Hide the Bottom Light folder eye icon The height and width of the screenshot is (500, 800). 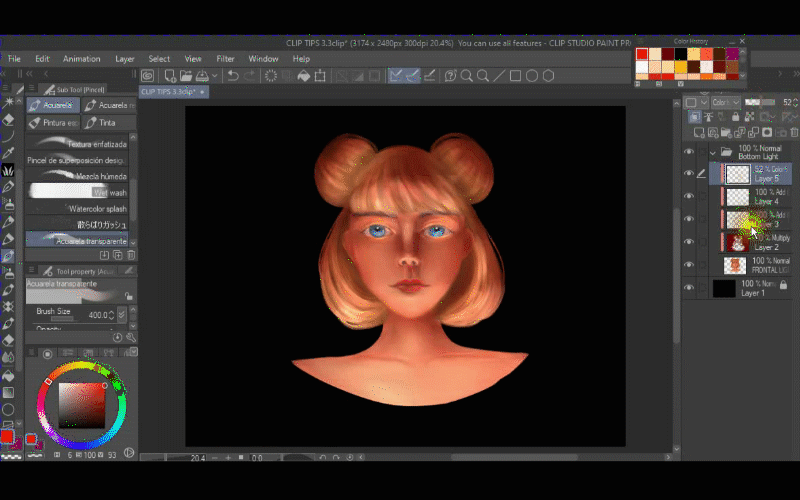pos(688,151)
